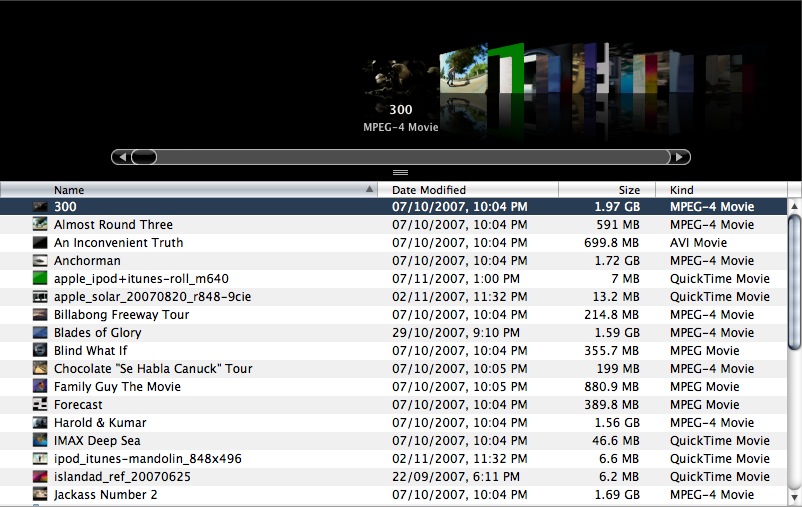Select Chocolate "Se Habla Canuck" Tour name

coord(153,368)
